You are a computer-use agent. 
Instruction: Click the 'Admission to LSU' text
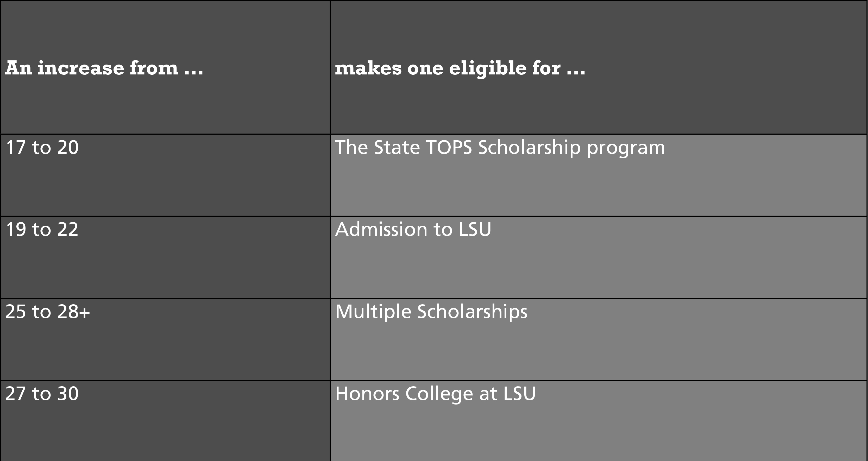point(413,230)
